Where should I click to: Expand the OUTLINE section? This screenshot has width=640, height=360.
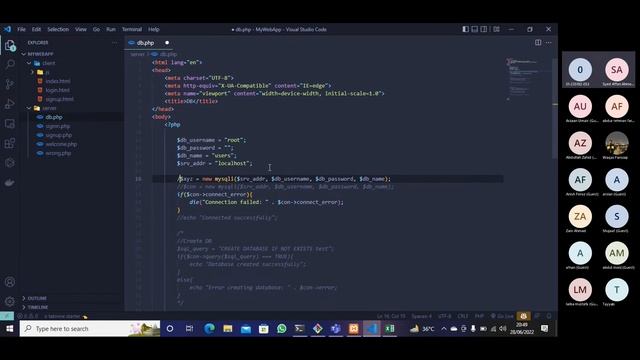(37, 298)
